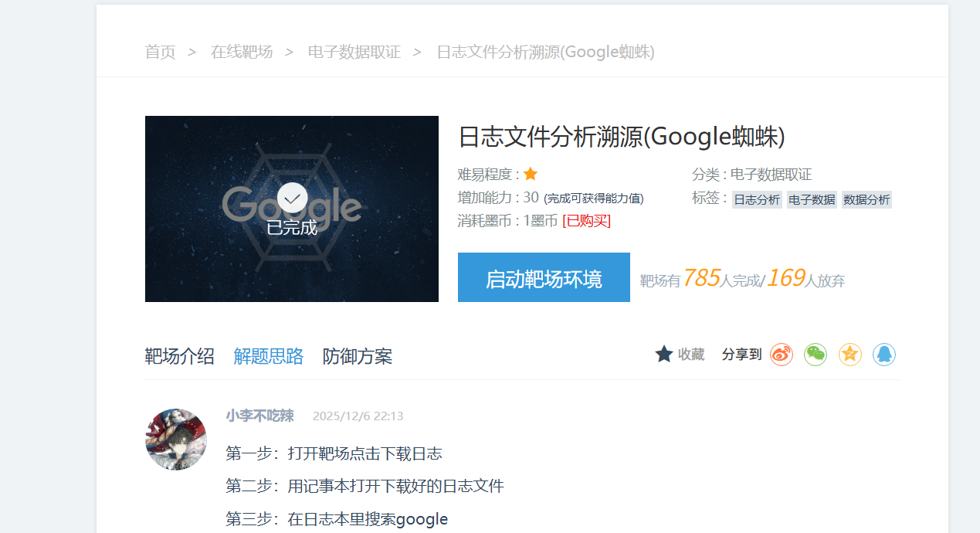
Task: Select the 电子数据 tag
Action: [812, 199]
